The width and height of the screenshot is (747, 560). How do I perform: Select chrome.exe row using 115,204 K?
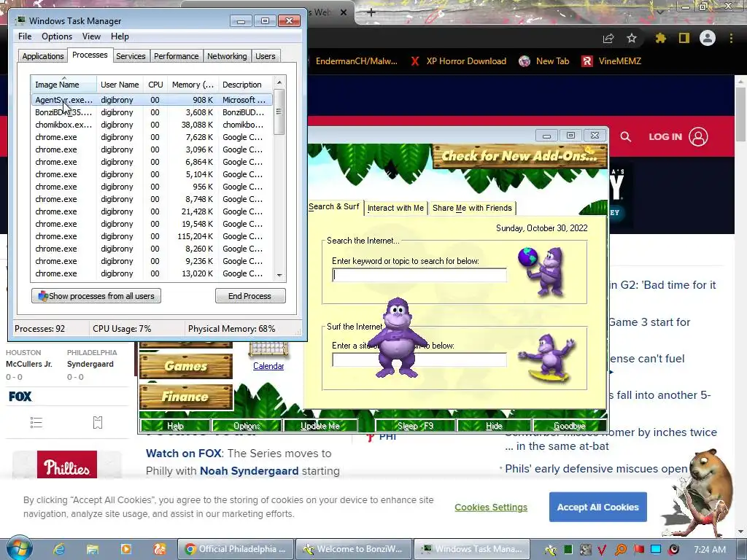pos(152,236)
